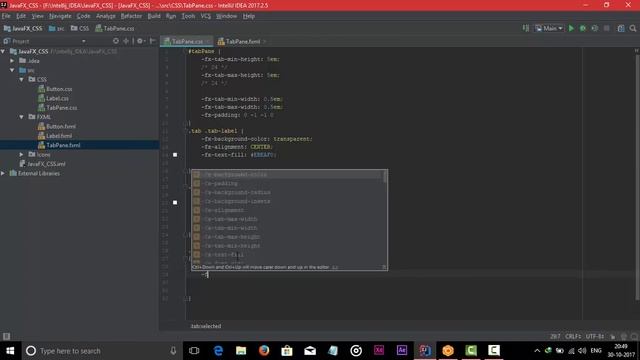The image size is (640, 360).
Task: Collapse the JavaFX_CSS root project node
Action: coord(3,51)
